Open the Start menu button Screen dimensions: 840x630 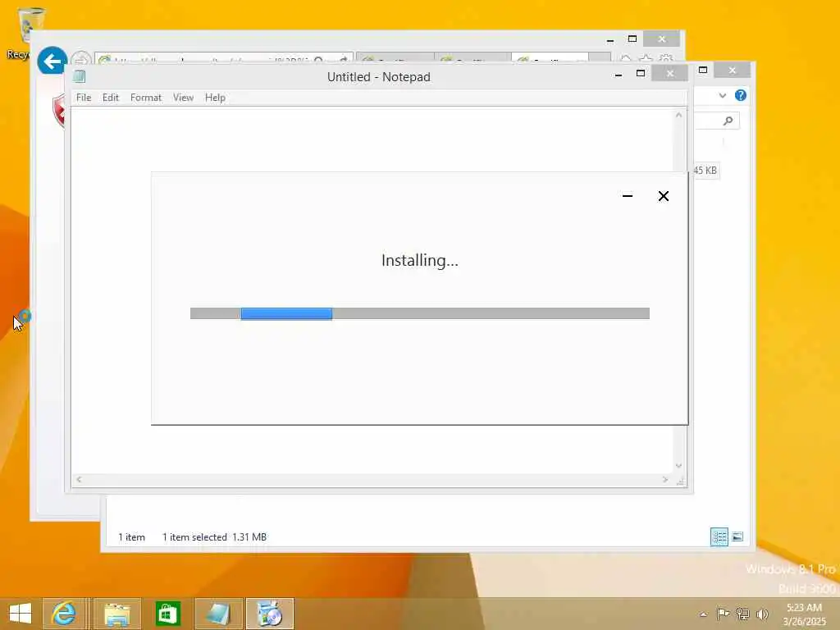pyautogui.click(x=21, y=614)
